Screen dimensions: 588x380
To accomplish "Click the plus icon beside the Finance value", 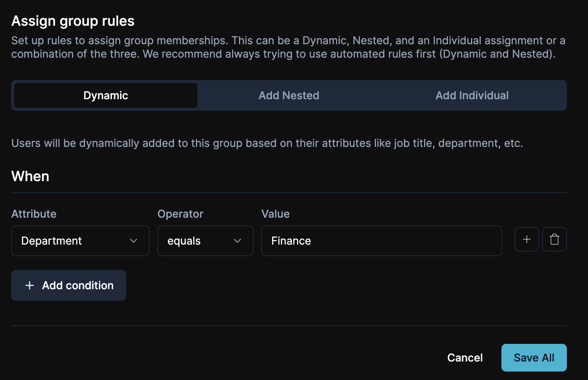I will [526, 239].
